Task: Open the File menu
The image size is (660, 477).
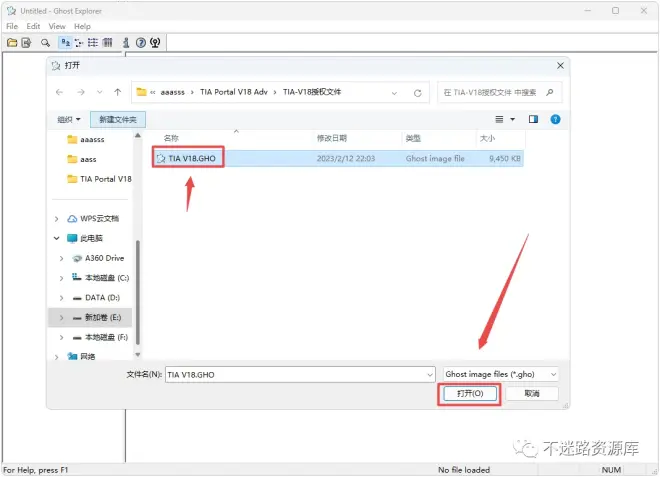Action: tap(12, 27)
